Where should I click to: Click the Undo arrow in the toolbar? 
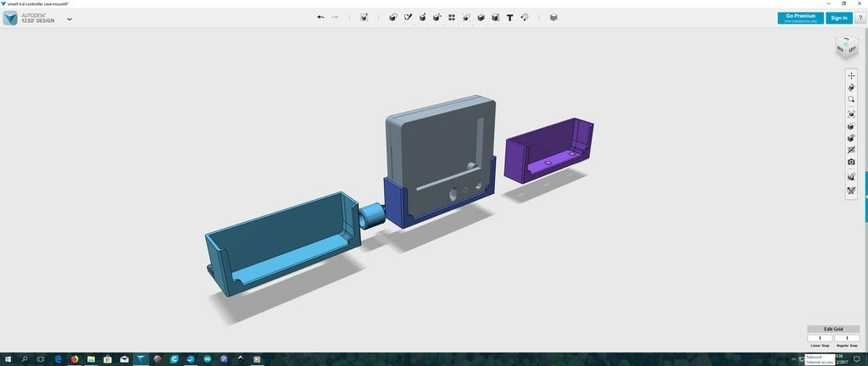tap(320, 17)
